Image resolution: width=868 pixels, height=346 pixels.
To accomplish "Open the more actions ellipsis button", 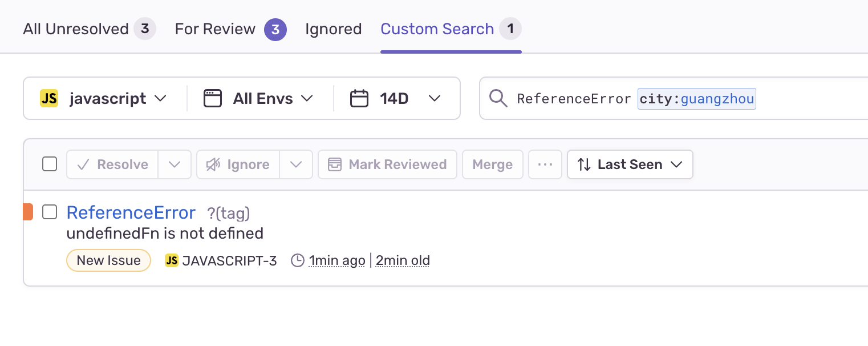I will tap(545, 164).
